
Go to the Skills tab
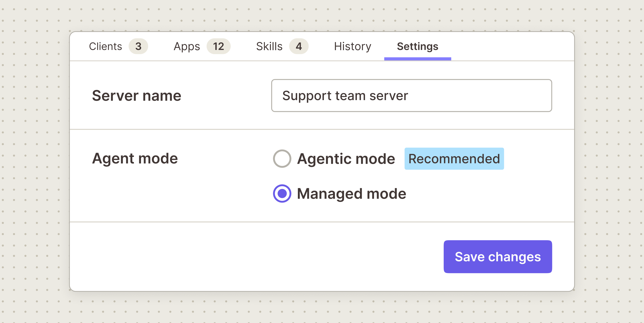tap(282, 46)
